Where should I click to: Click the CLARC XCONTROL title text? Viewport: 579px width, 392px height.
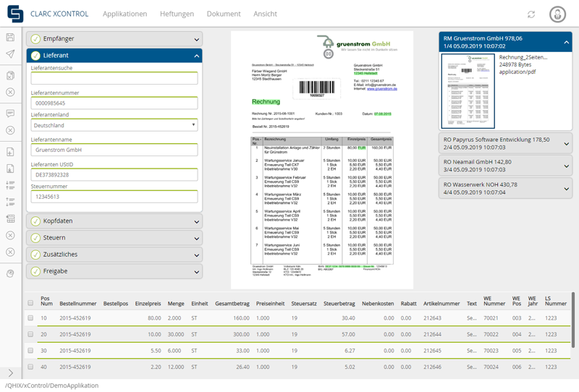click(59, 14)
